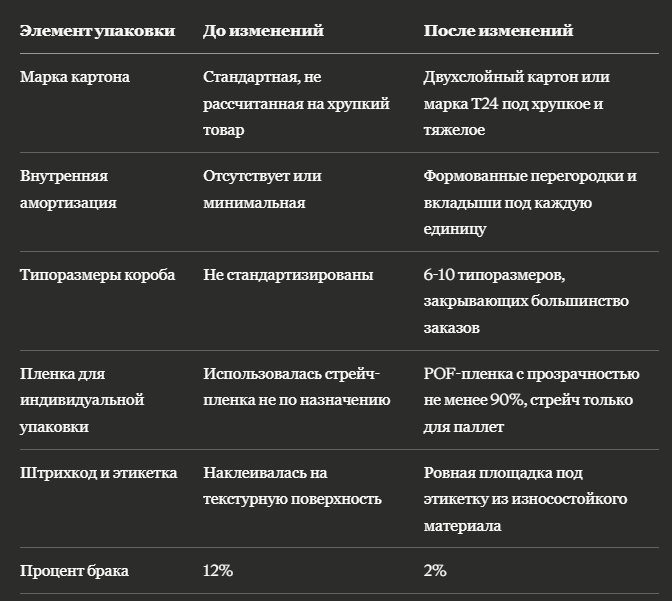Click the 'Наклеивалась на текстурную поверхность' cell
Screen dimensions: 672x601
292,486
